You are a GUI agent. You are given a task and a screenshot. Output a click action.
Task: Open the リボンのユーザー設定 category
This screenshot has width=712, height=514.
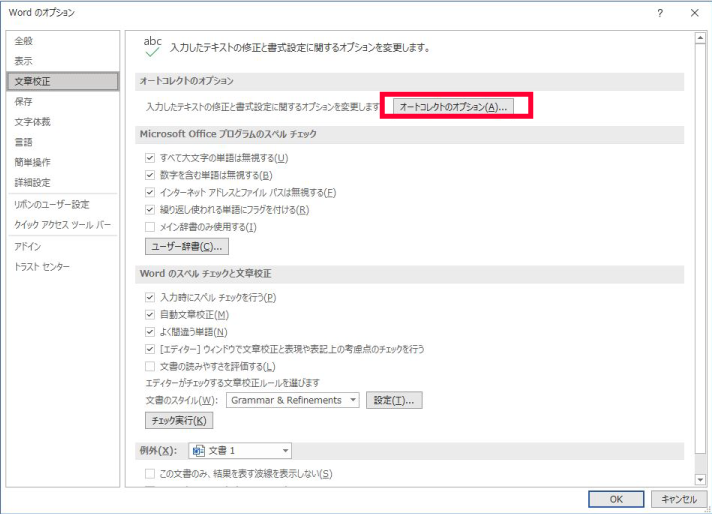[51, 204]
